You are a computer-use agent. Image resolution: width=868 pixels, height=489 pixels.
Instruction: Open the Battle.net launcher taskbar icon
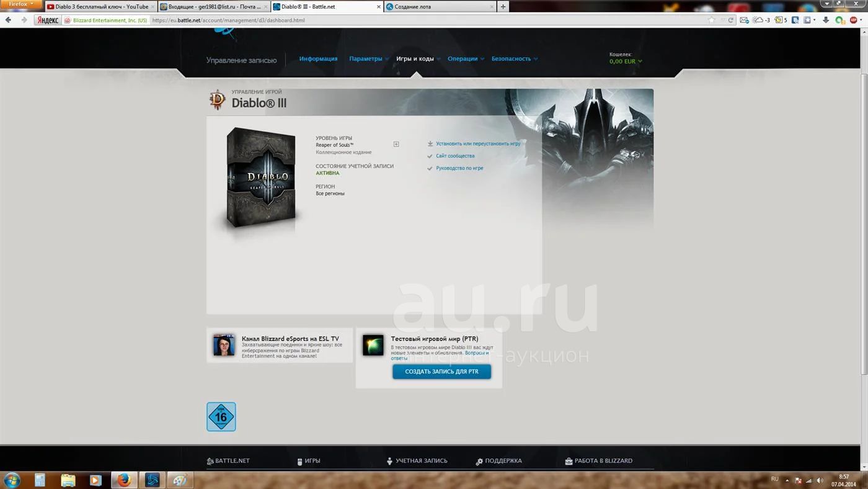click(153, 480)
